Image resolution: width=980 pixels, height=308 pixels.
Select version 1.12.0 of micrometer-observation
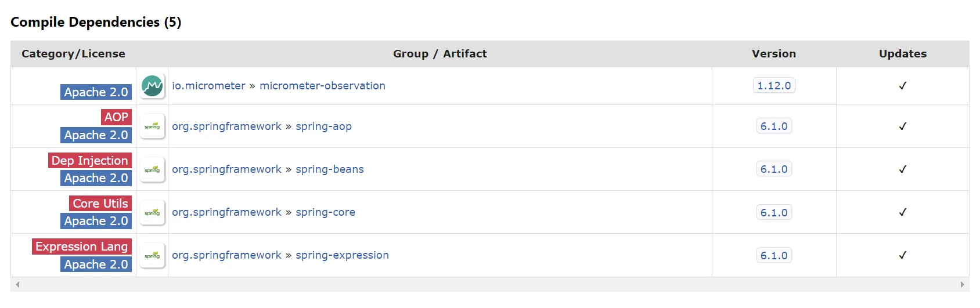[774, 86]
